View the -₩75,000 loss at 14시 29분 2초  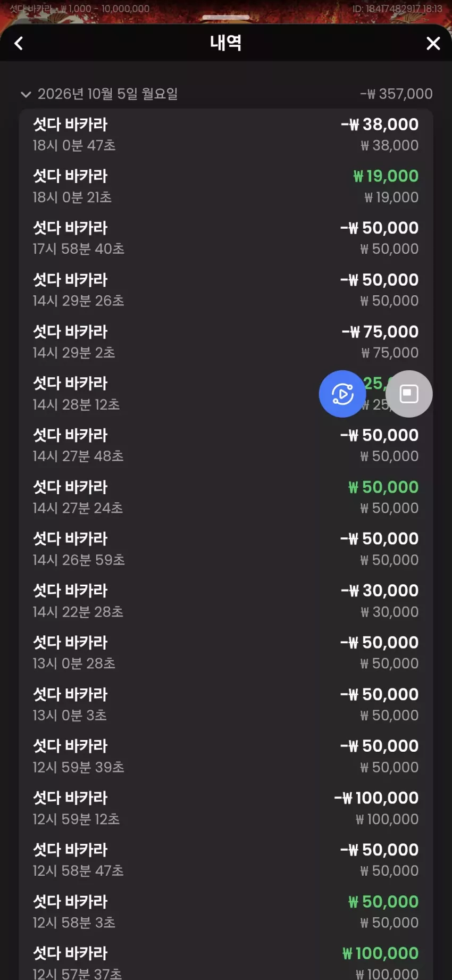(x=226, y=342)
